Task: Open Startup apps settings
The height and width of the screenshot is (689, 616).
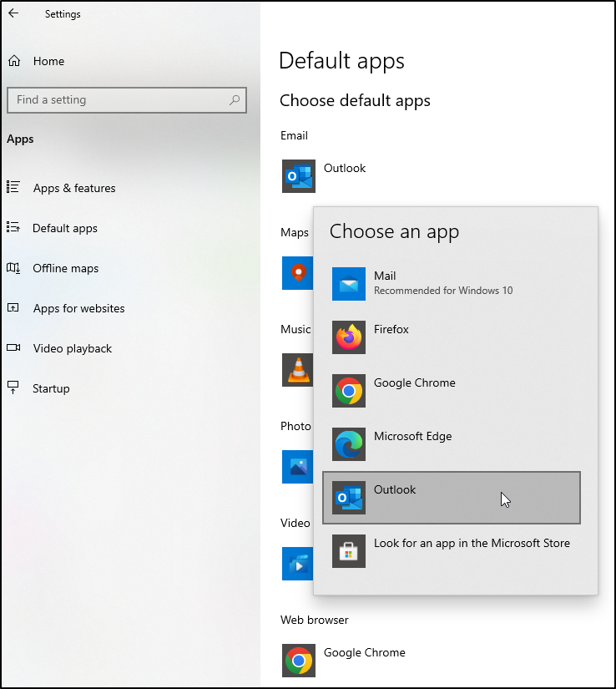Action: coord(51,389)
